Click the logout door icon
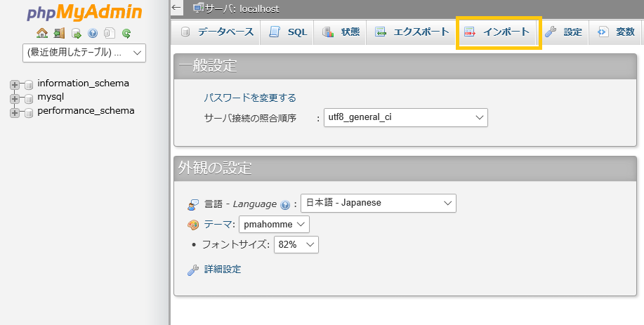The height and width of the screenshot is (325, 644). click(59, 33)
